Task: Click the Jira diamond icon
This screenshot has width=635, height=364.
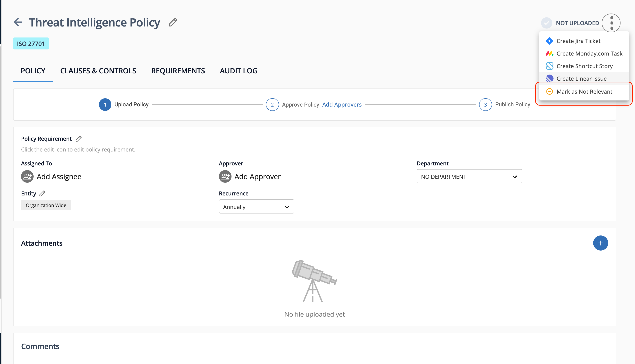Action: [x=549, y=41]
